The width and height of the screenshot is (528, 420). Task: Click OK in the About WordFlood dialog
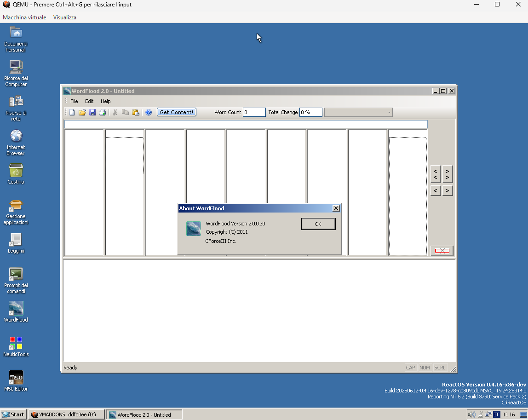click(318, 224)
